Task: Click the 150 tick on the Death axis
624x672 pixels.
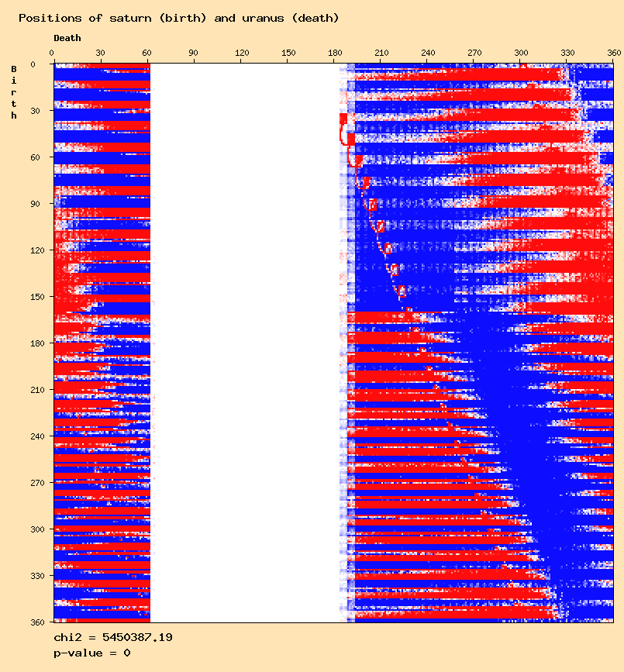Action: 288,53
